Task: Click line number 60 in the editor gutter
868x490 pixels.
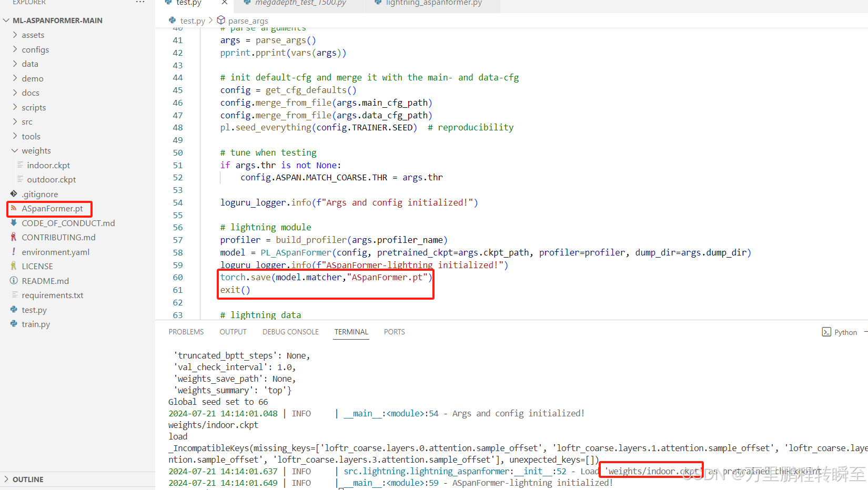Action: (x=178, y=277)
